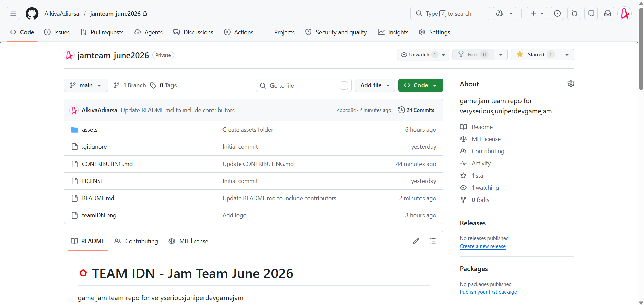Open Security and quality tab
Screen dimensions: 644x305
[336, 32]
